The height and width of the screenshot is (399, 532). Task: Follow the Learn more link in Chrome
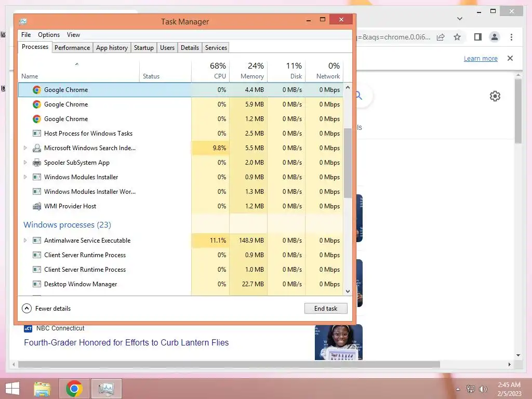481,58
